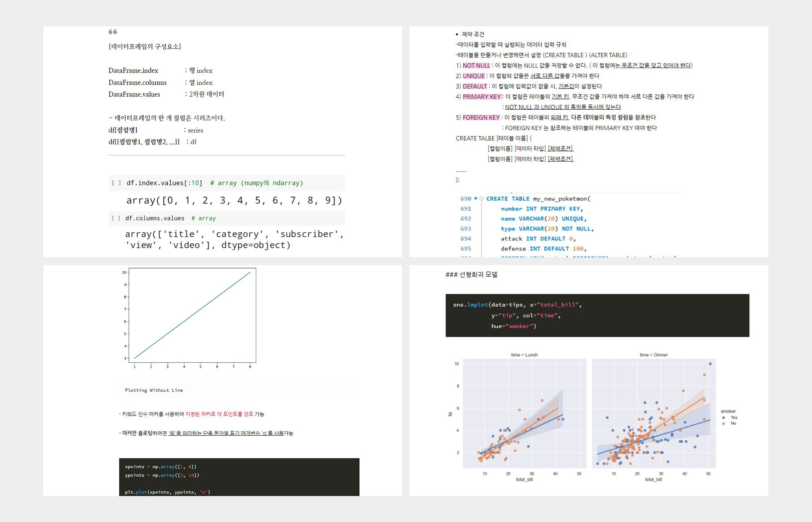Click the quotation mark icon above the heading
Screen dimensions: 812x522
click(112, 32)
